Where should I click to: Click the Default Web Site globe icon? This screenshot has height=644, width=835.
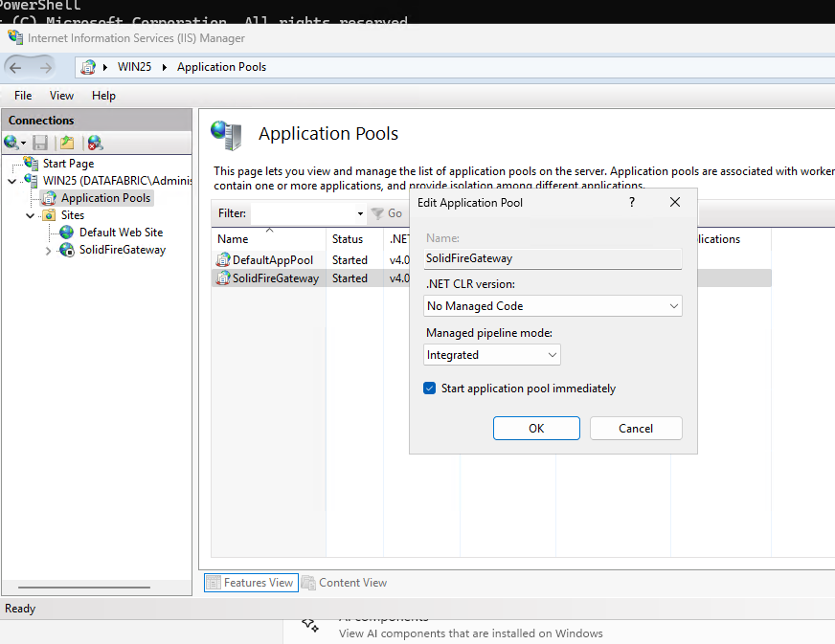coord(67,233)
